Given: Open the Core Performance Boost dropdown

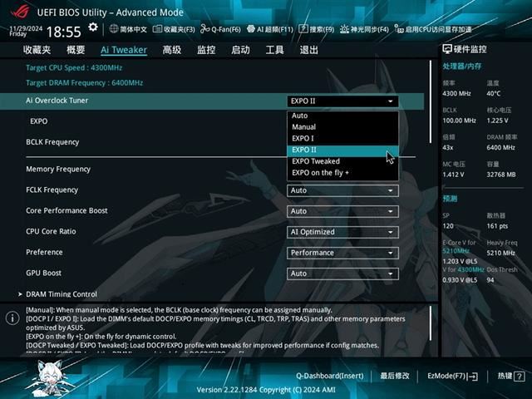Looking at the screenshot, I should click(x=342, y=211).
